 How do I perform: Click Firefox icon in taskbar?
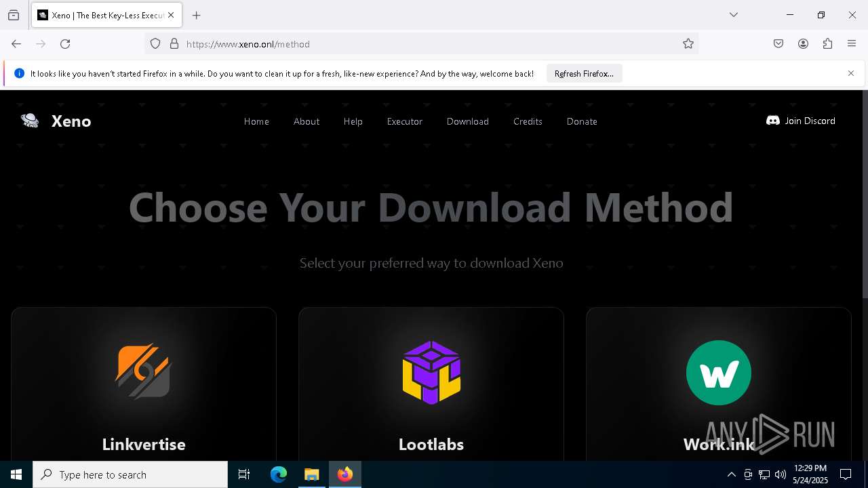[x=344, y=474]
